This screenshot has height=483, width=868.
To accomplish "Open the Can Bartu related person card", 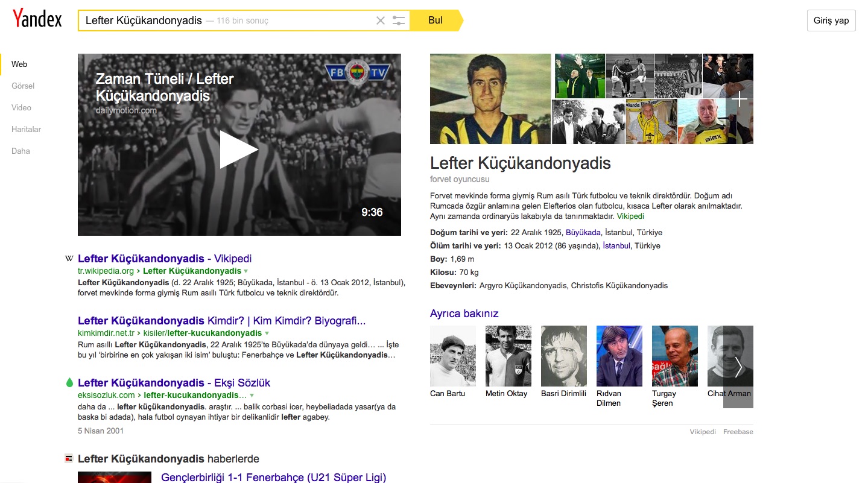I will coord(453,362).
